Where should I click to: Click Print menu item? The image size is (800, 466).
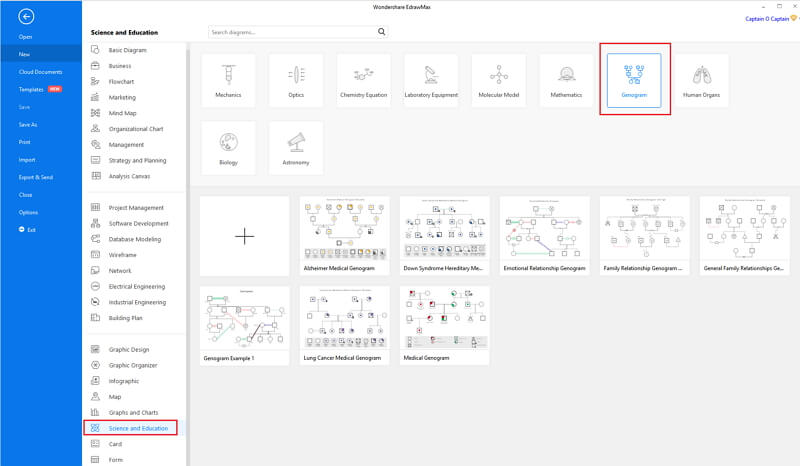click(x=24, y=142)
